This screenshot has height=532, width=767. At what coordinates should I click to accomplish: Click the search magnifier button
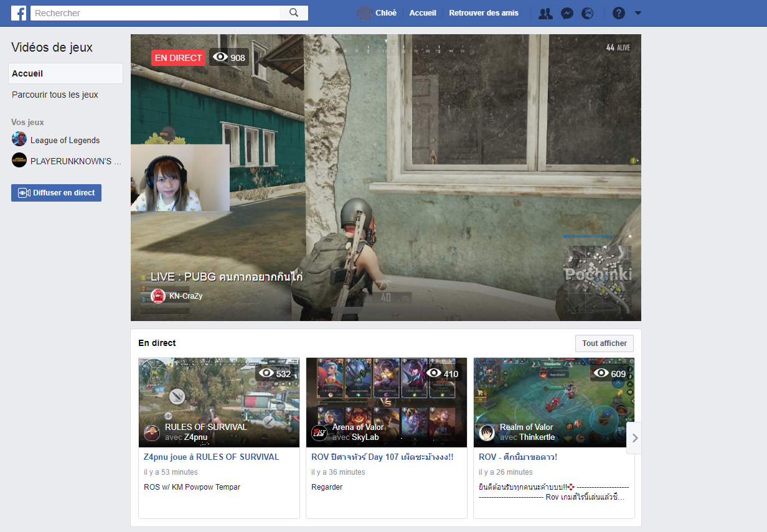pos(294,13)
